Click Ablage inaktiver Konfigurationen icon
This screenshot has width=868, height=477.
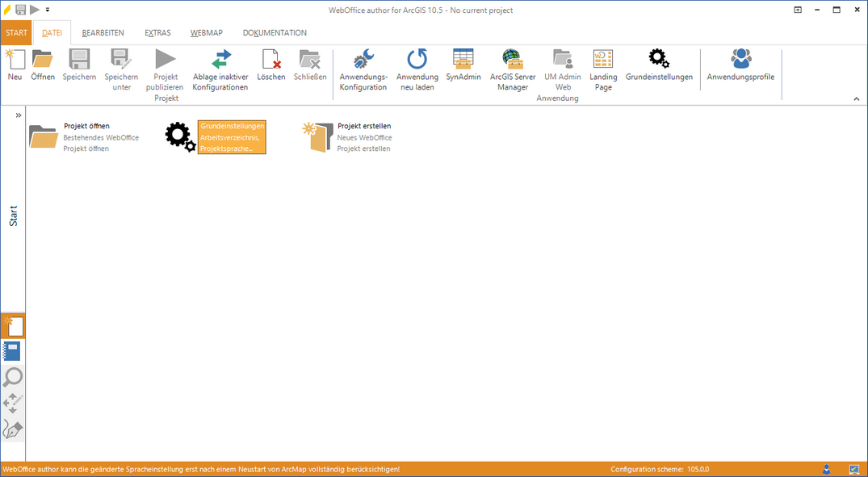(x=220, y=61)
